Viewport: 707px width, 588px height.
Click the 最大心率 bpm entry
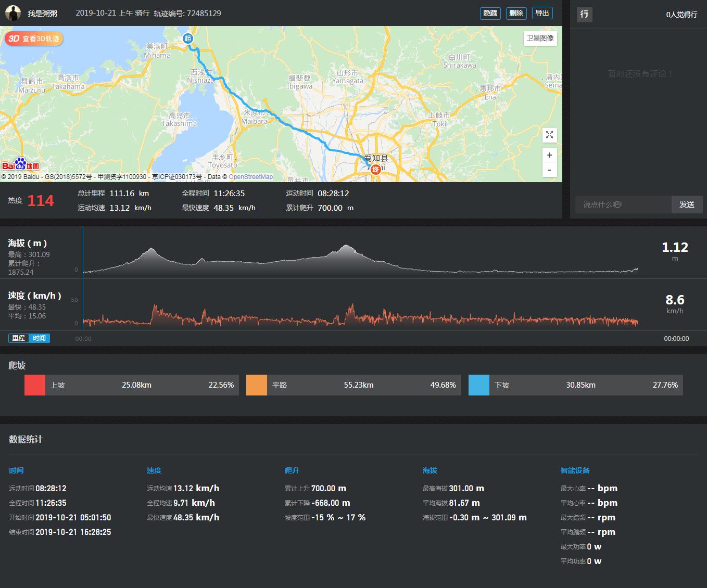point(589,488)
